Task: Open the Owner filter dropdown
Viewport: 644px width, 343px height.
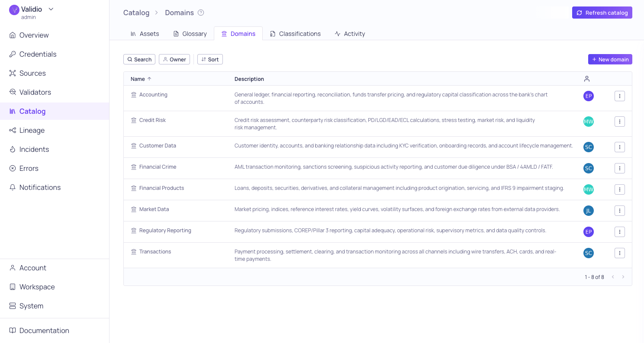Action: point(174,59)
